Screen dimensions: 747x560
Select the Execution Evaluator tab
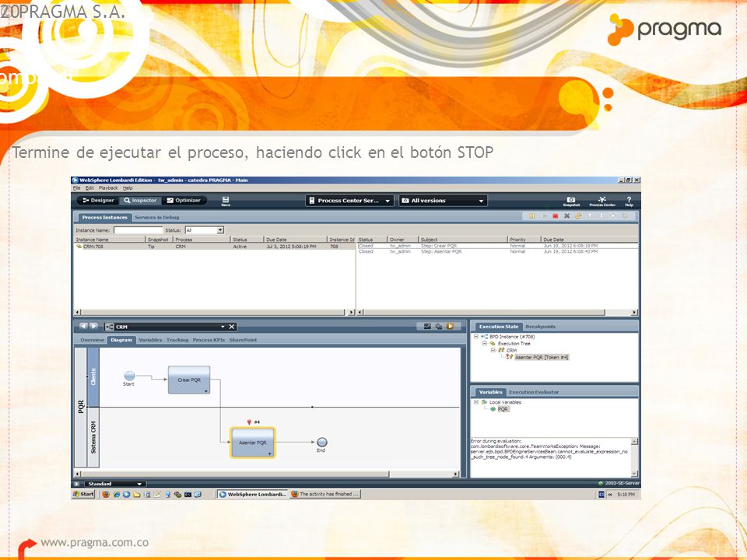click(x=534, y=392)
